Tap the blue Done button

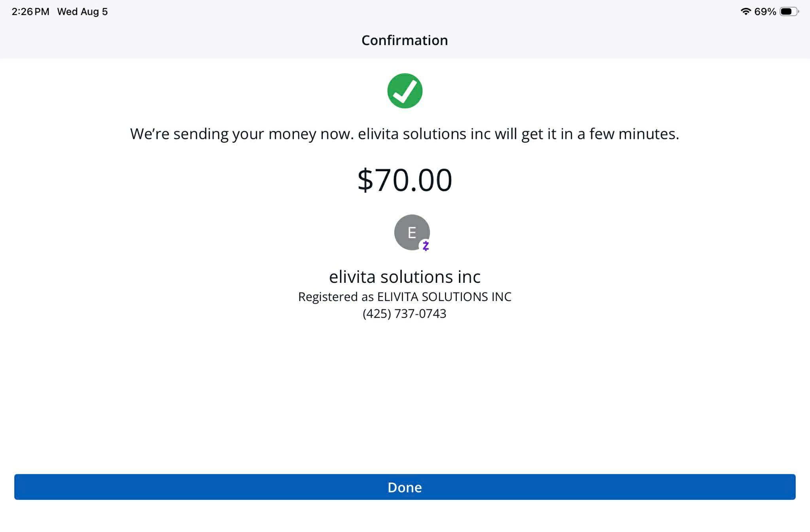[405, 487]
